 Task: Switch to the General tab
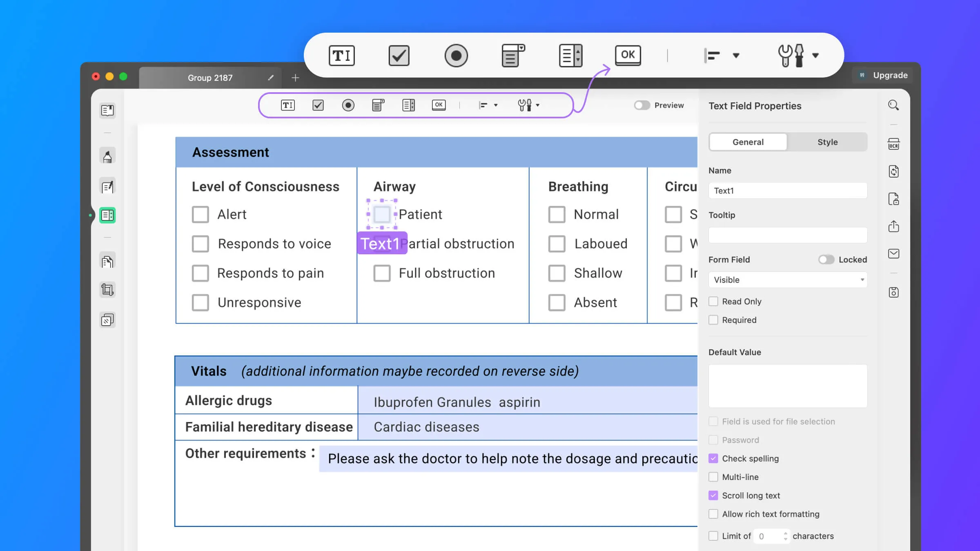tap(748, 141)
